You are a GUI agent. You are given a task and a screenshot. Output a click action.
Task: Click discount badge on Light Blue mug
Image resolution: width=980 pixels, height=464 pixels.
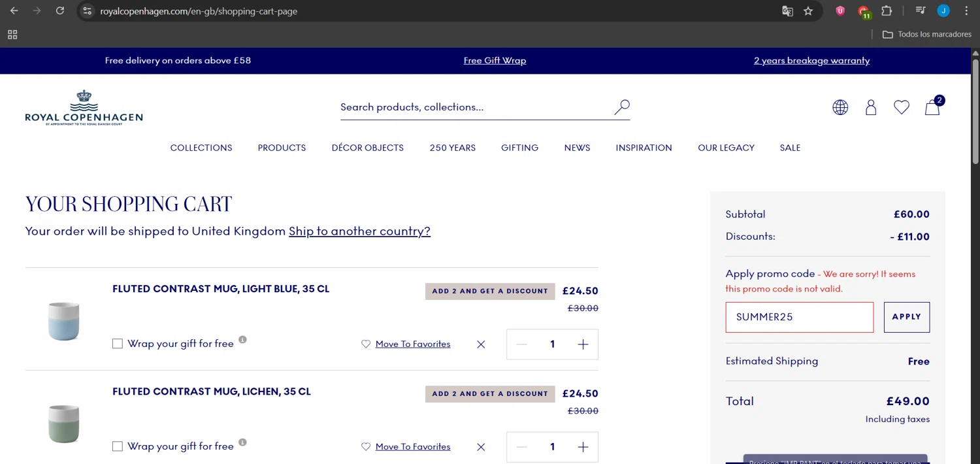490,291
